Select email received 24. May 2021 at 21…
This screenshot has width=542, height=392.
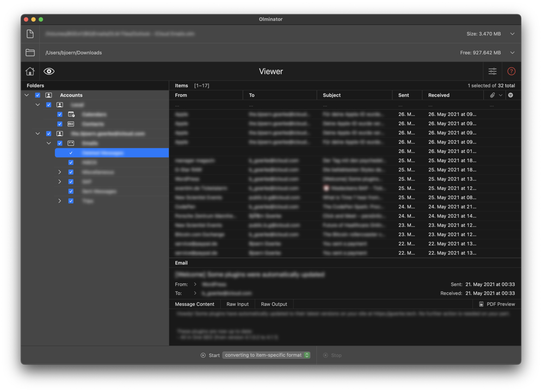(x=345, y=207)
